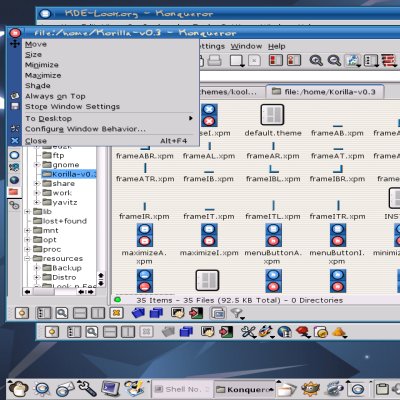Click the greyed page with x toolbar icon
This screenshot has height=400, width=400.
(254, 61)
